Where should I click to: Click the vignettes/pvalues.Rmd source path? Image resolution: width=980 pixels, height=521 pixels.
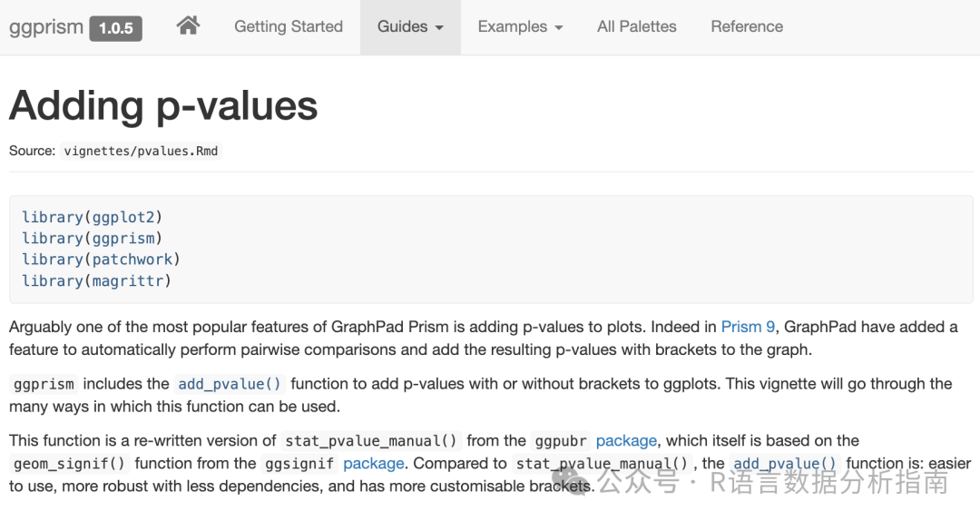[x=142, y=151]
